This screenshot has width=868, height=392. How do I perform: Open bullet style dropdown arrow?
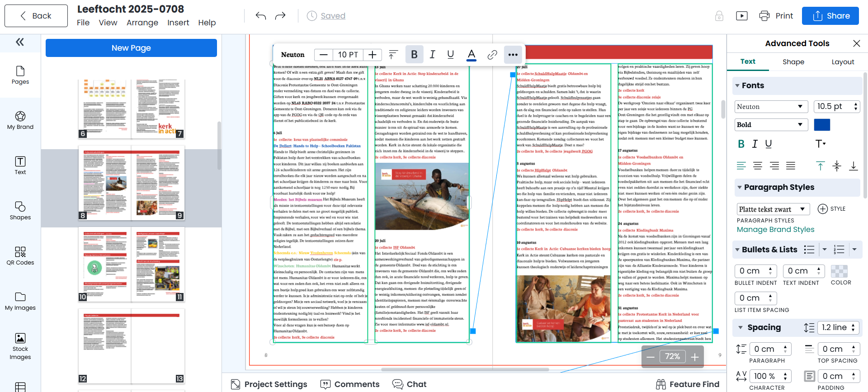pos(825,250)
